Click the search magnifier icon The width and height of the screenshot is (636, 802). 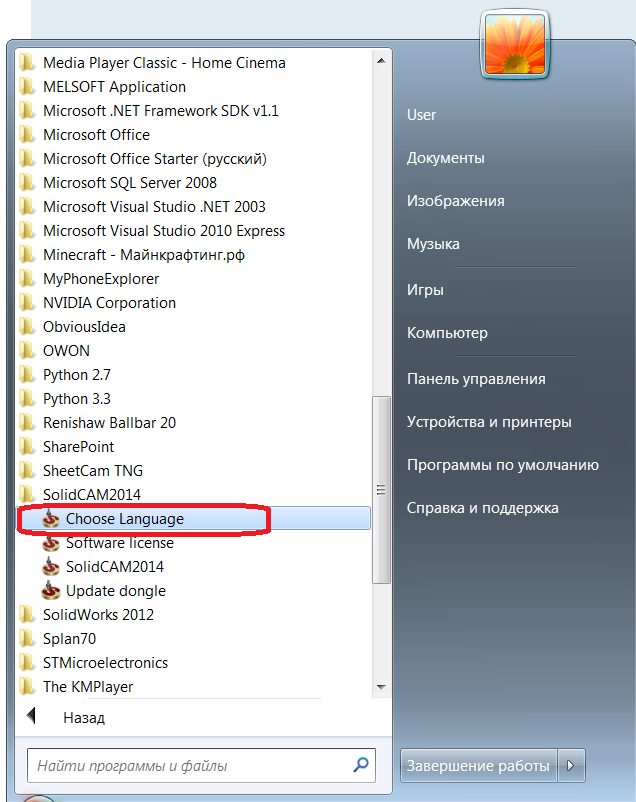361,765
